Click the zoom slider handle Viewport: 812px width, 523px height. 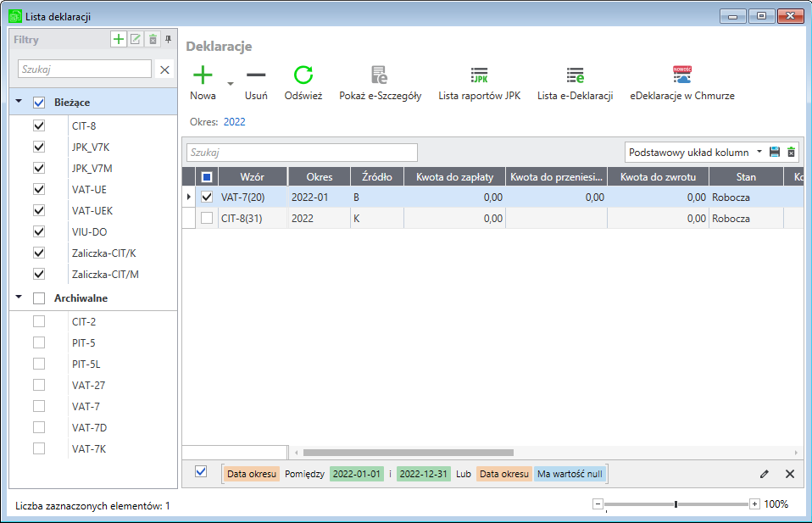click(x=676, y=504)
